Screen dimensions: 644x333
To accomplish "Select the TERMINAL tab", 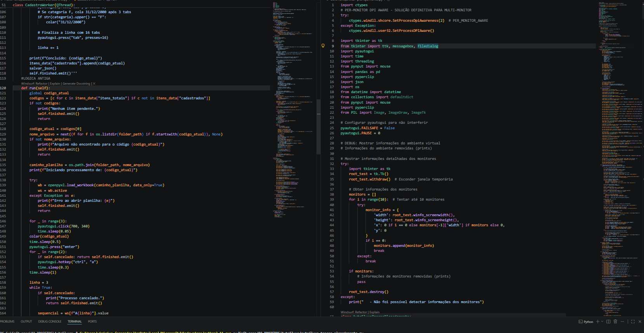I will [x=75, y=321].
